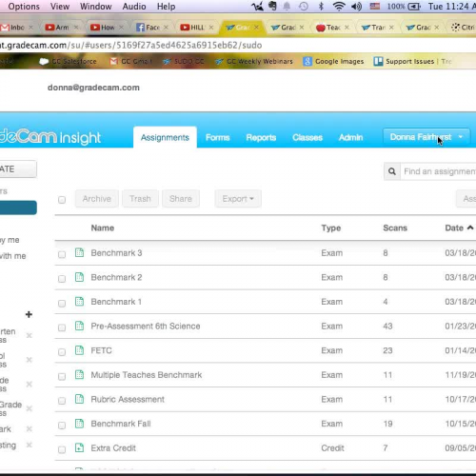This screenshot has width=476, height=476.
Task: Check the Benchmark 2 row checkbox
Action: pos(62,279)
